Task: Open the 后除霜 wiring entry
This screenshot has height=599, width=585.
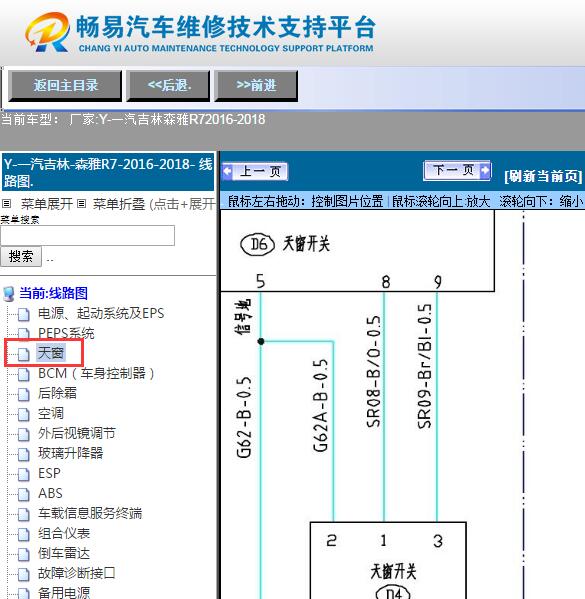Action: pyautogui.click(x=57, y=393)
